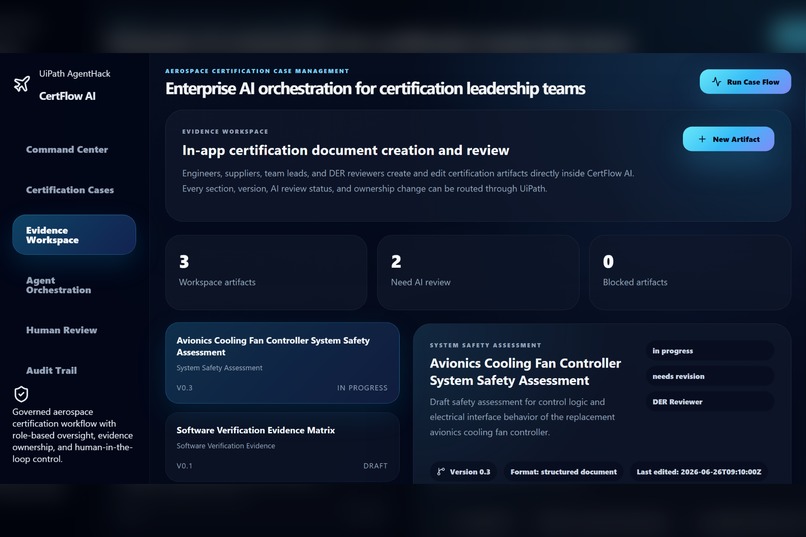
Task: Click the 'V0.3' label on first artifact card
Action: coord(185,388)
